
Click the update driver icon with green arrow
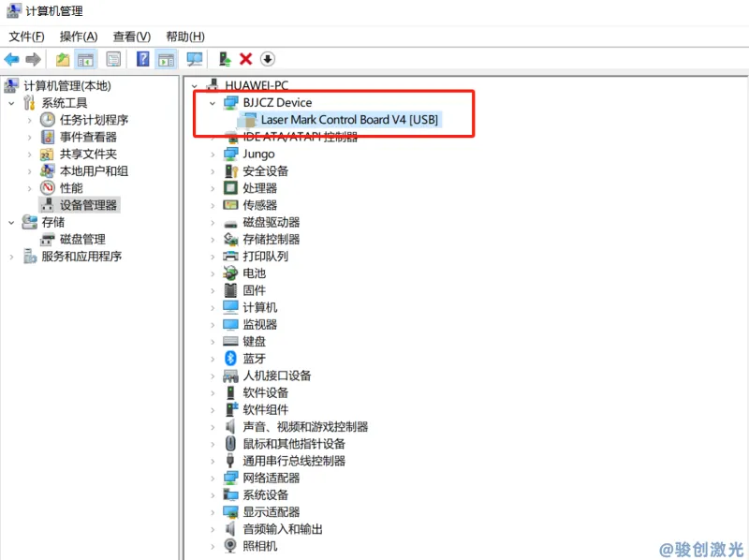[x=225, y=59]
